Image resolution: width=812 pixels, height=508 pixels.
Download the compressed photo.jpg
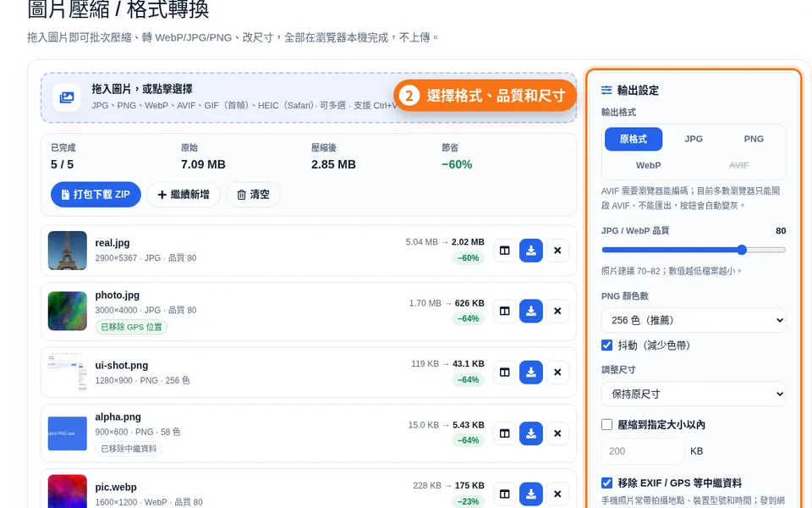coord(531,311)
